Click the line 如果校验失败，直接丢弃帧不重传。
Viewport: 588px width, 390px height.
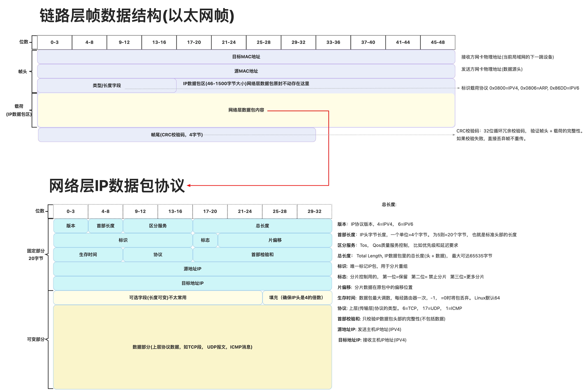pyautogui.click(x=492, y=139)
